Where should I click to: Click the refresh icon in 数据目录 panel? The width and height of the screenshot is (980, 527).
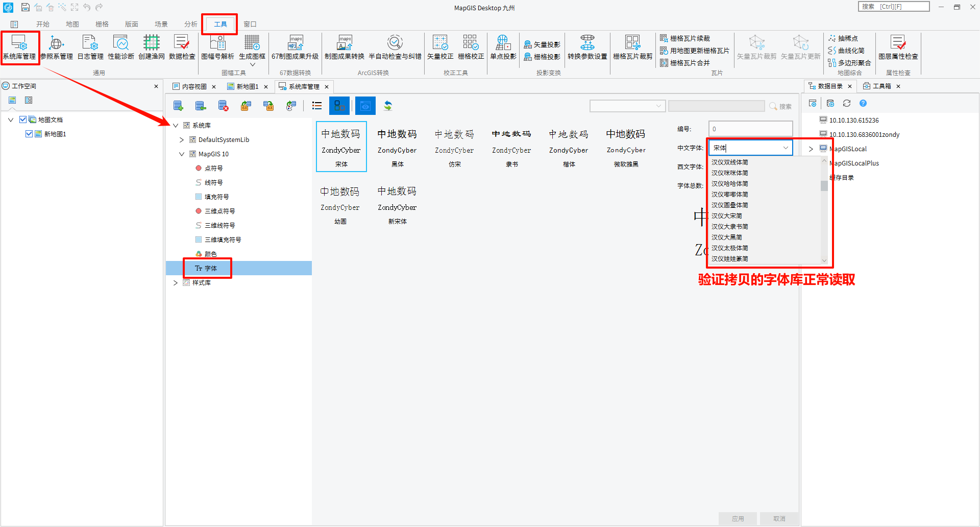847,104
